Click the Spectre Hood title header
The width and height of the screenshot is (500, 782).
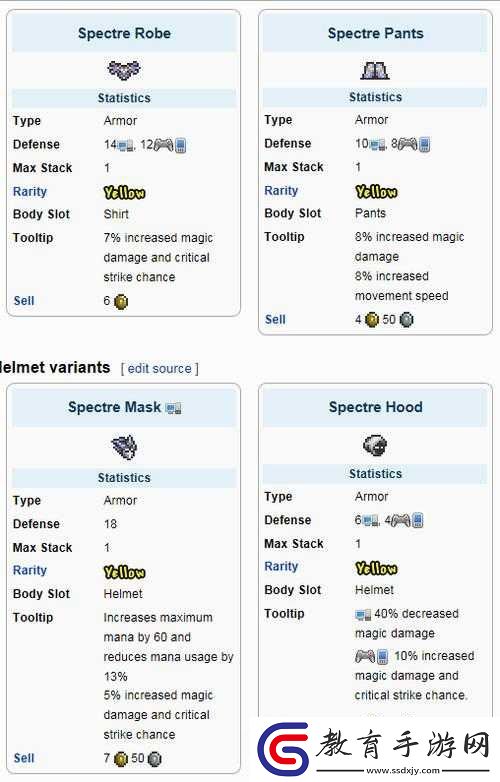pyautogui.click(x=375, y=407)
